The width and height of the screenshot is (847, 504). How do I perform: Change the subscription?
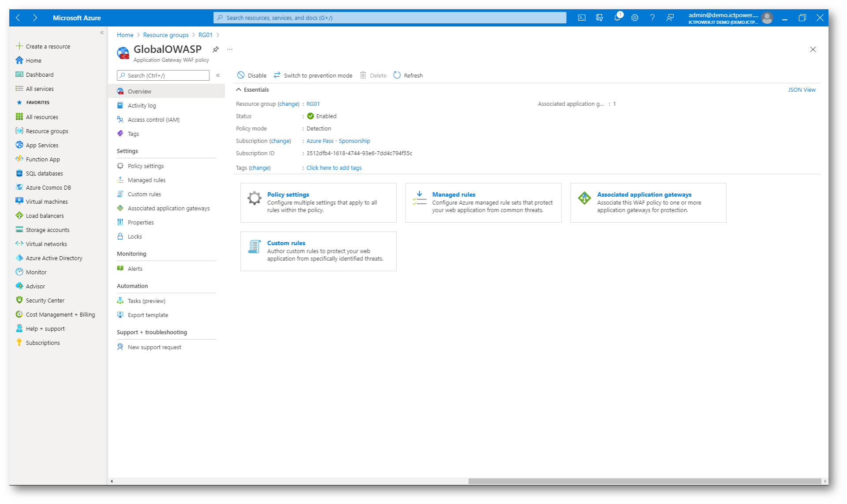(x=280, y=141)
